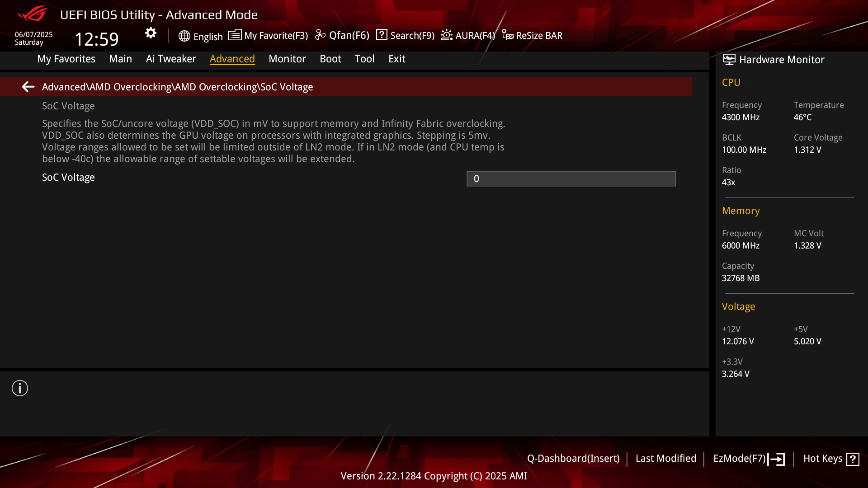Click the AURA lighting icon
The height and width of the screenshot is (488, 868).
(447, 35)
